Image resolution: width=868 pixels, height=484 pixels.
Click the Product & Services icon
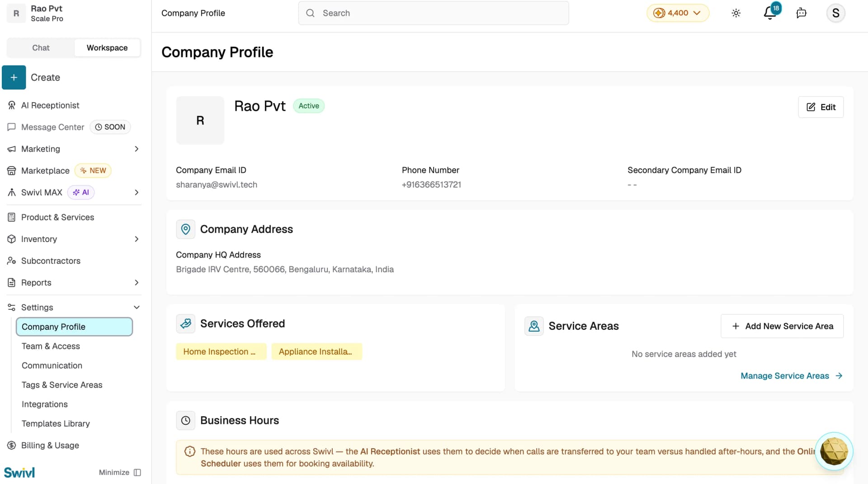[x=12, y=217]
